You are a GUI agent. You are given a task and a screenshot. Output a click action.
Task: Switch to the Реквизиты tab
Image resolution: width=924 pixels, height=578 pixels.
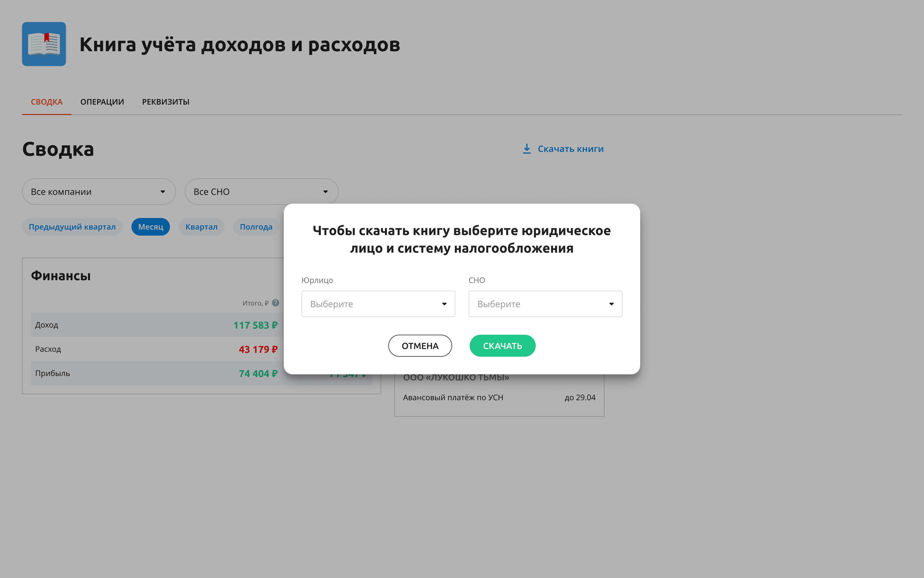point(166,102)
